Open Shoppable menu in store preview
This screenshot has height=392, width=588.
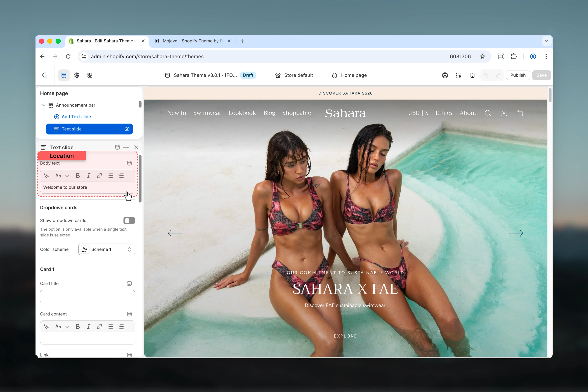pyautogui.click(x=297, y=113)
